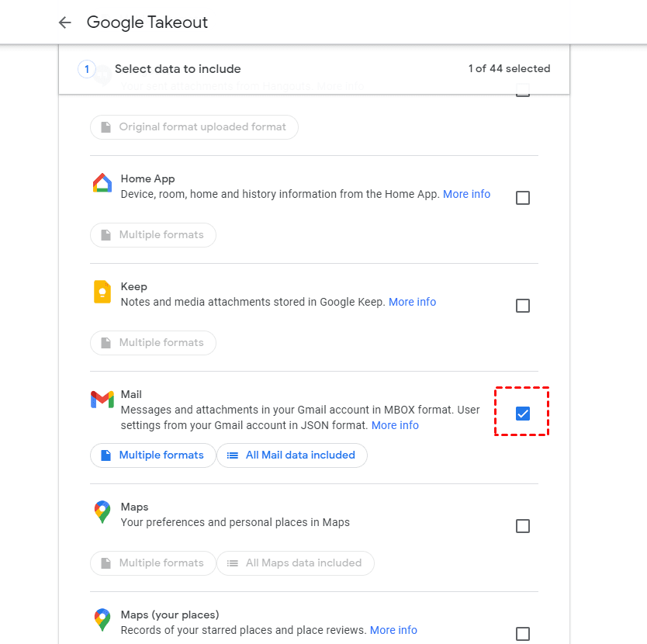Open More info link for Keep
The height and width of the screenshot is (644, 647).
tap(412, 302)
